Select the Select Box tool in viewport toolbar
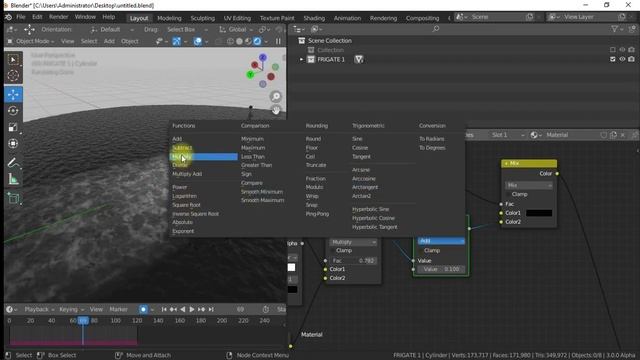640x360 pixels. (13, 60)
